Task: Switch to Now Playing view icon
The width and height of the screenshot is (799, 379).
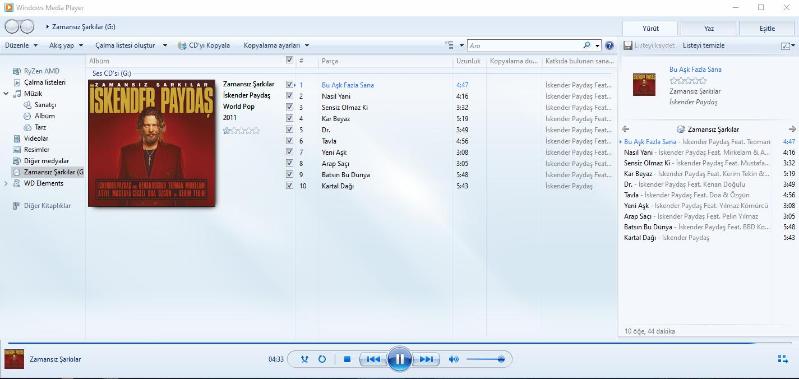Action: tap(783, 359)
